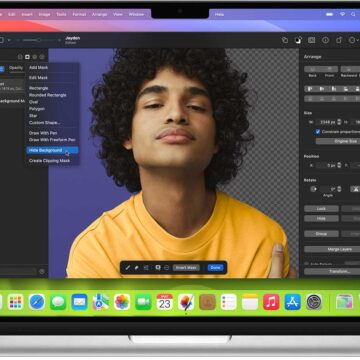Open Pixelmator Pro from the Dock
360x360 pixels.
coord(186,302)
